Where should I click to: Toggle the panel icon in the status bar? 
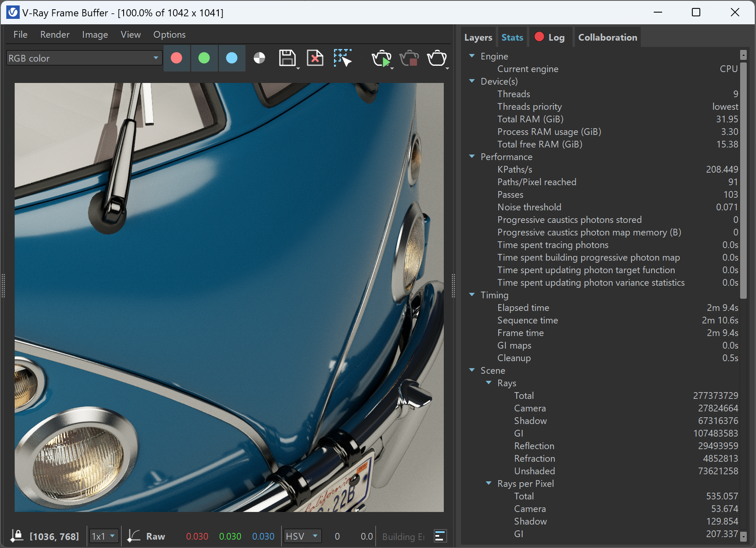click(x=440, y=536)
